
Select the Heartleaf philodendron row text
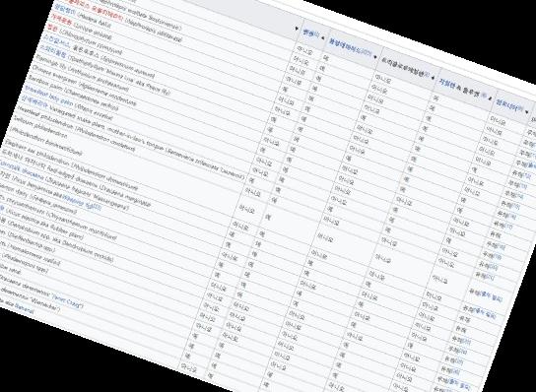click(75, 129)
